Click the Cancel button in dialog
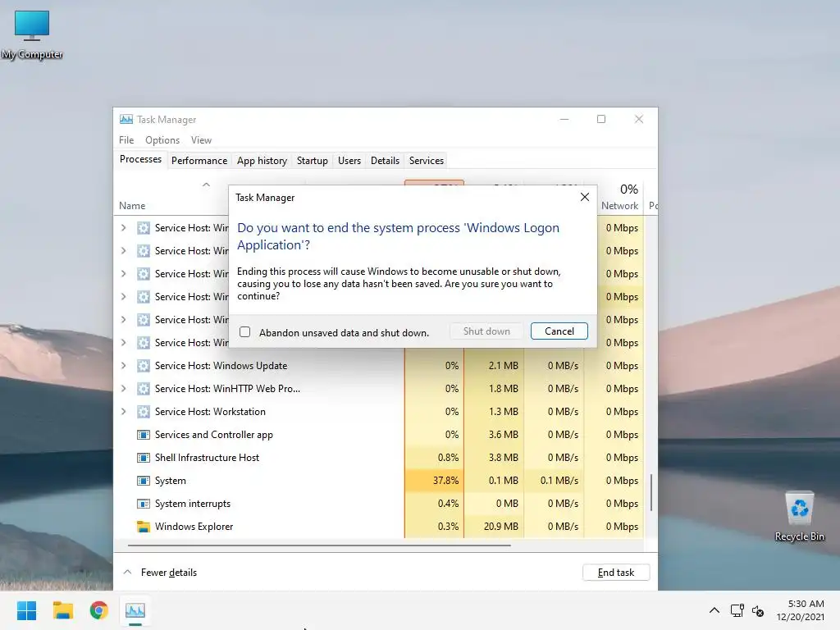Image resolution: width=840 pixels, height=630 pixels. pyautogui.click(x=559, y=331)
